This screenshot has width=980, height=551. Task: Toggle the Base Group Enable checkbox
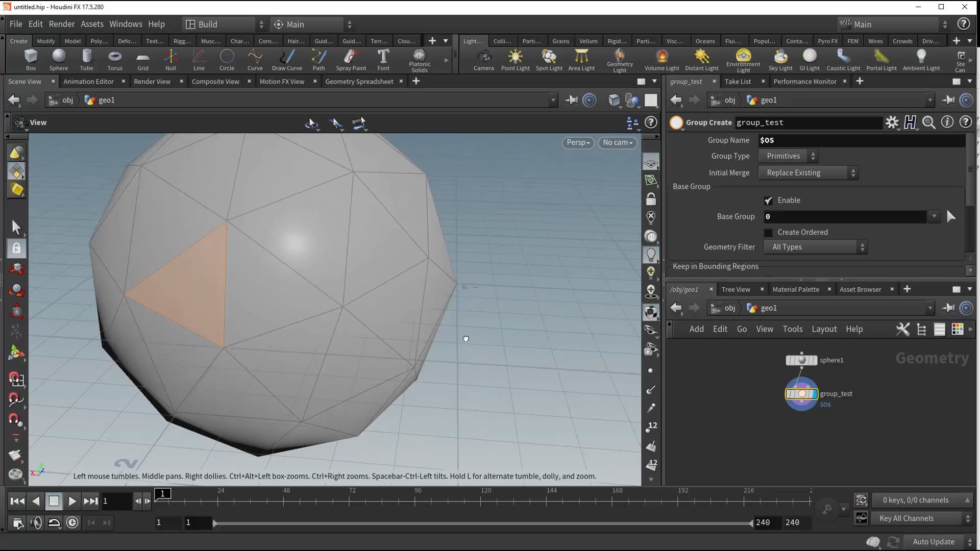pos(768,201)
